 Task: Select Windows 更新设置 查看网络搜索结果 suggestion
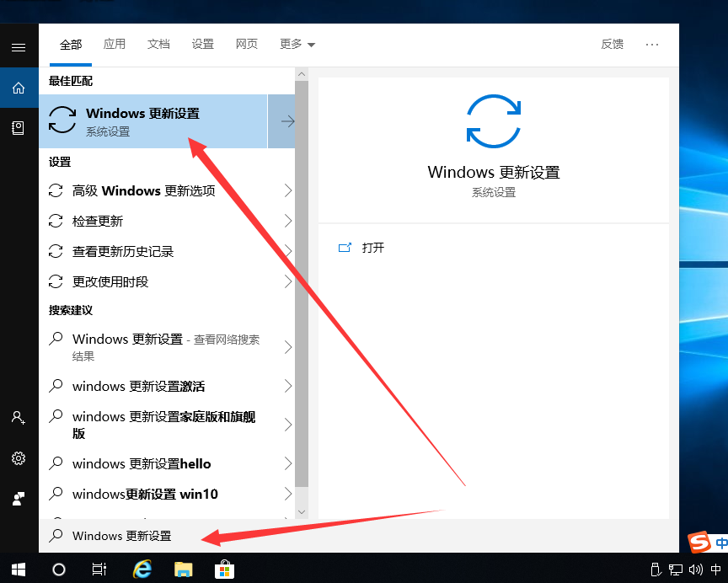167,347
